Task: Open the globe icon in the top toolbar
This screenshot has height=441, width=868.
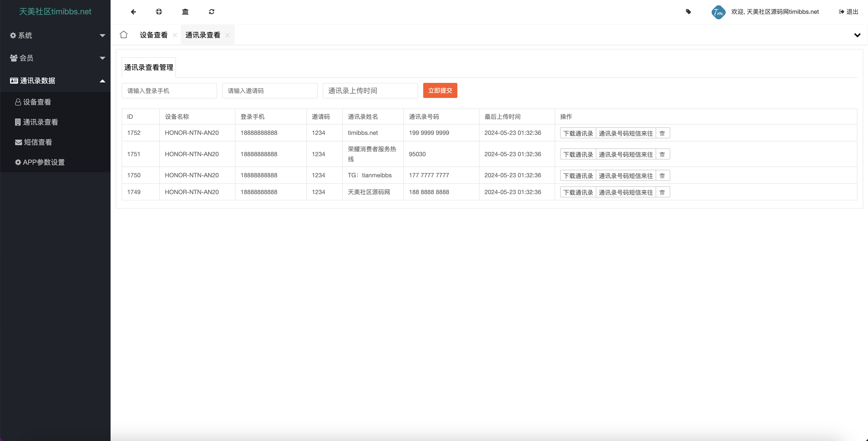Action: 159,12
